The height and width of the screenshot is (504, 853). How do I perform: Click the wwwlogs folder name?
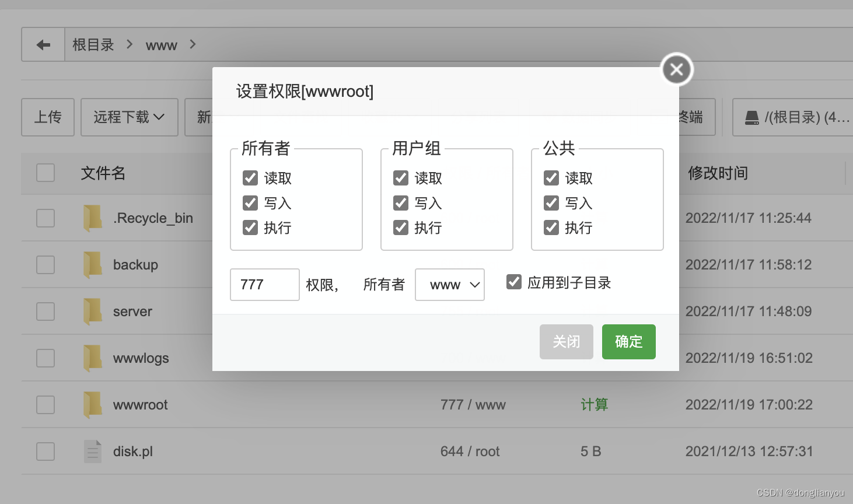tap(141, 358)
